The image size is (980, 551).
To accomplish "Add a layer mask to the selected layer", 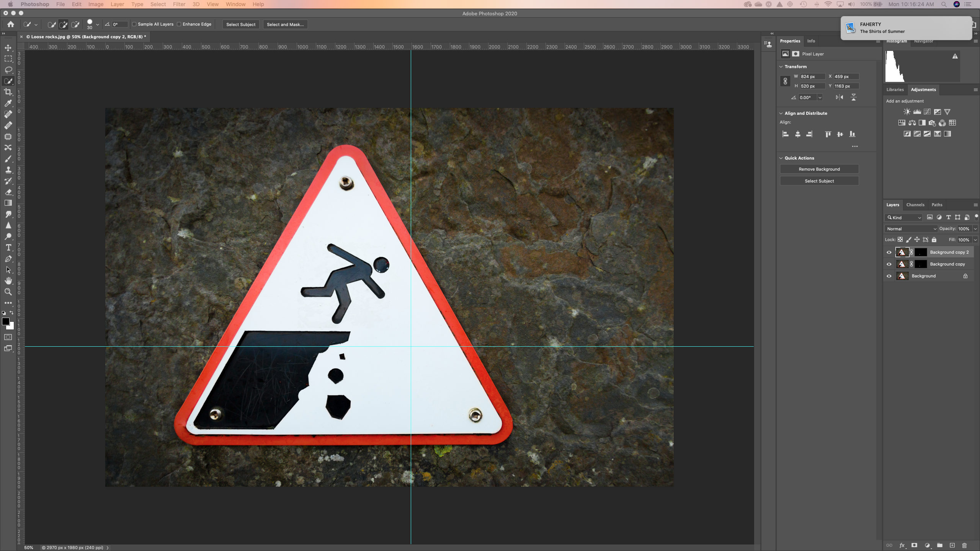I will pos(914,546).
